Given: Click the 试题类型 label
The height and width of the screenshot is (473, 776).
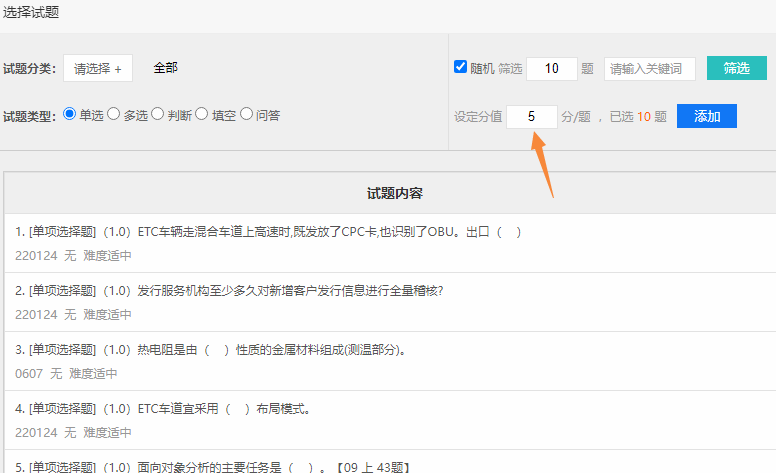Looking at the screenshot, I should coord(29,116).
